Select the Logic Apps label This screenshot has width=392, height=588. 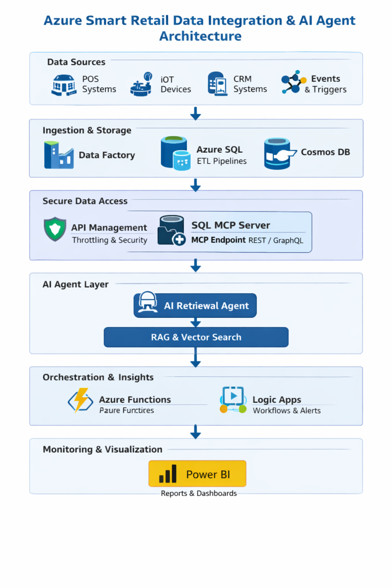277,400
